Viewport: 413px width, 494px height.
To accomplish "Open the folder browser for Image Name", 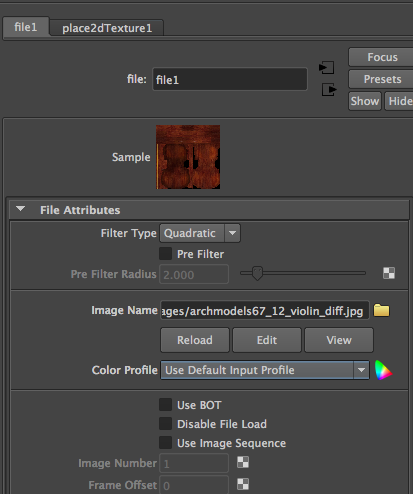I will [x=381, y=310].
